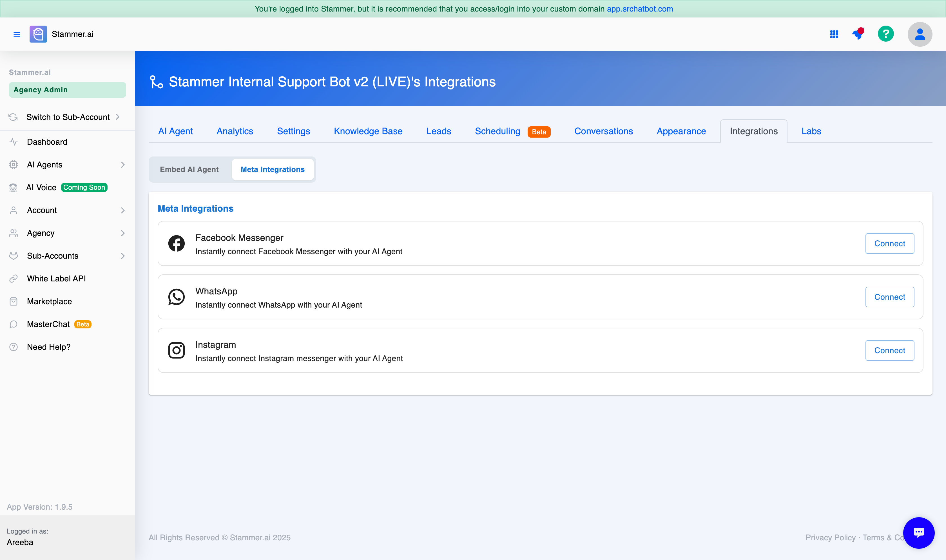
Task: Click the MasterChat bubble icon
Action: pos(14,324)
